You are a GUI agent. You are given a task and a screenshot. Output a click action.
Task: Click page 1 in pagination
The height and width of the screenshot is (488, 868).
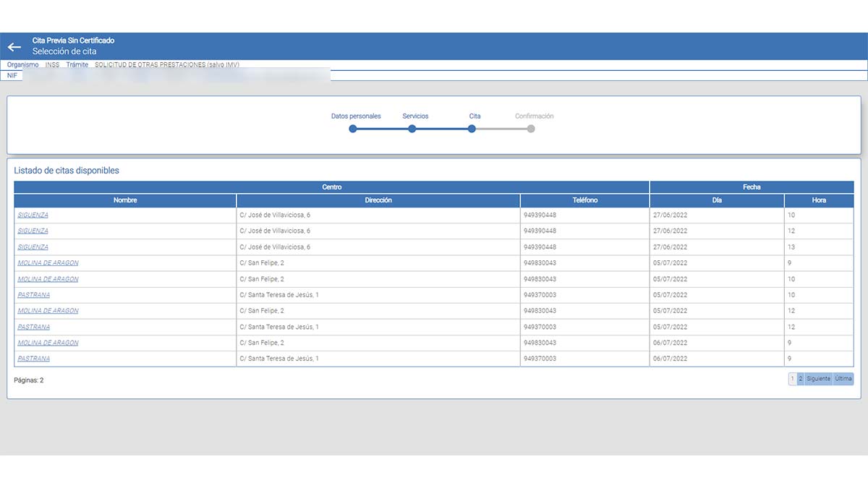click(792, 379)
